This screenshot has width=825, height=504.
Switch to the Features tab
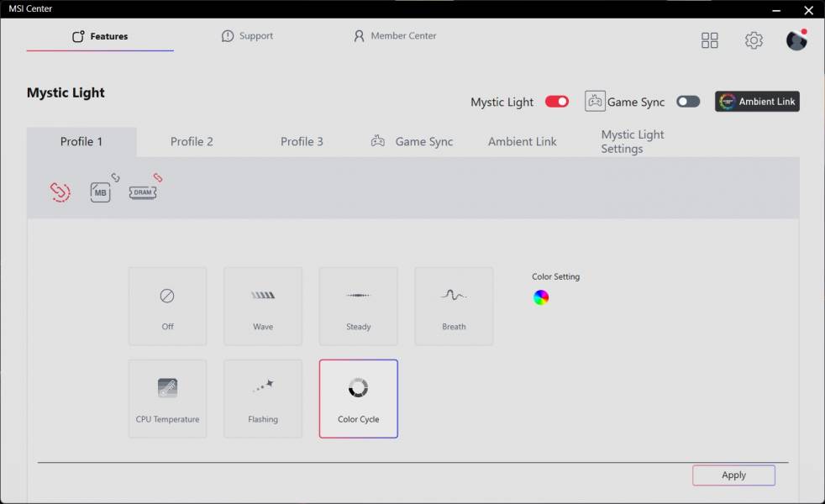(x=100, y=36)
